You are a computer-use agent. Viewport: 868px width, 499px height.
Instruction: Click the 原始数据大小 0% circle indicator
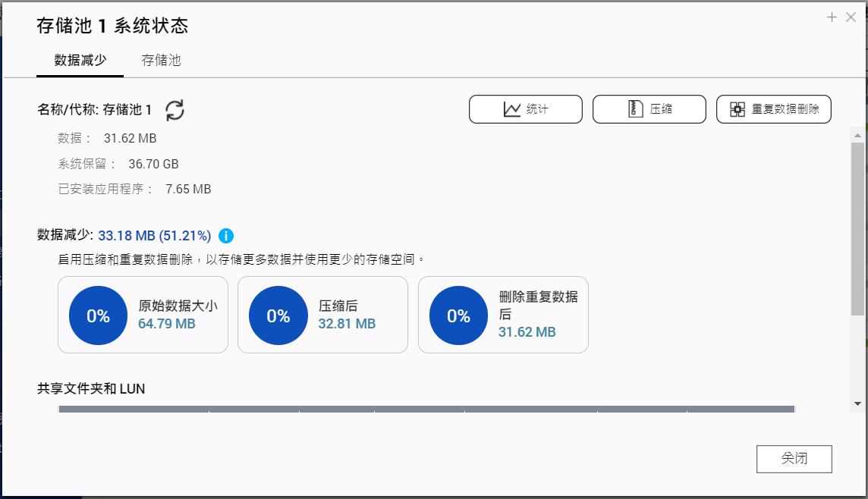click(98, 315)
